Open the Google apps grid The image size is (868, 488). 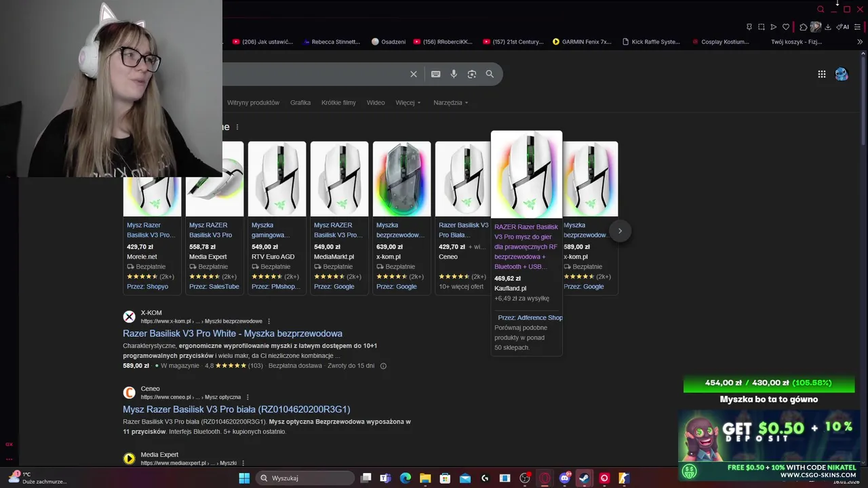[x=822, y=75]
